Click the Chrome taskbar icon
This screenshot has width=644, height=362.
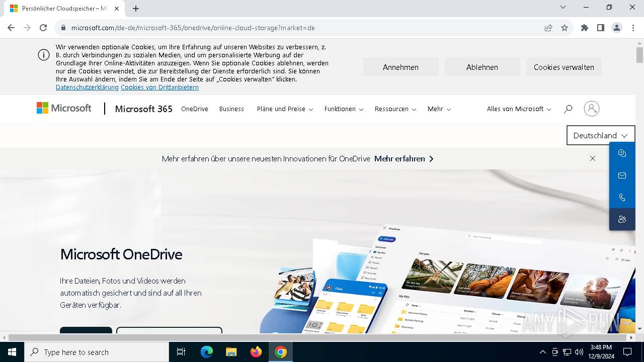281,352
